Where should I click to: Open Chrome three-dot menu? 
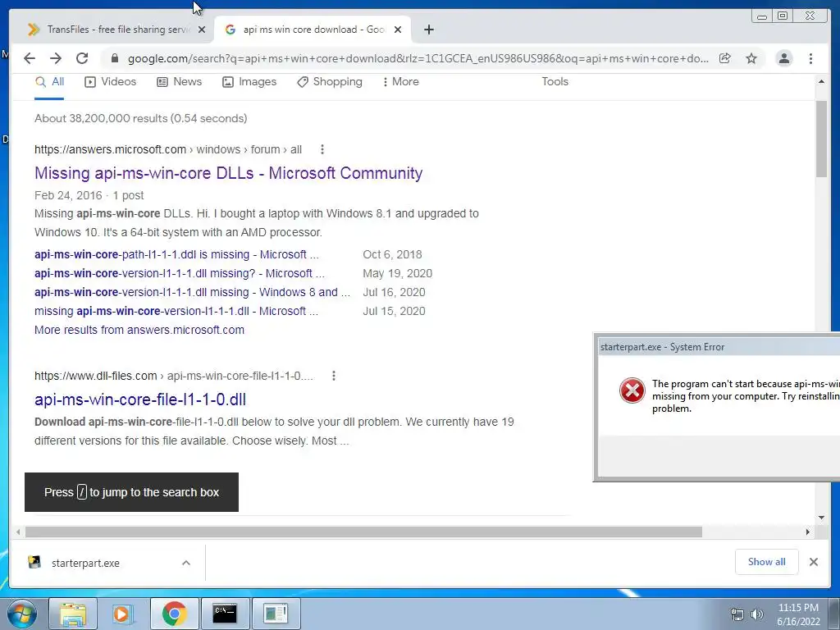[x=810, y=58]
